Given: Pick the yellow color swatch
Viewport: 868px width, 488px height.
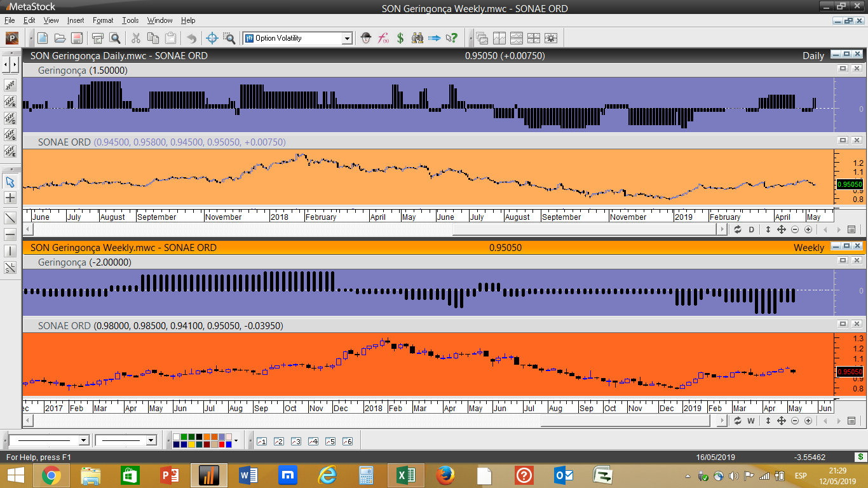Looking at the screenshot, I should (192, 444).
